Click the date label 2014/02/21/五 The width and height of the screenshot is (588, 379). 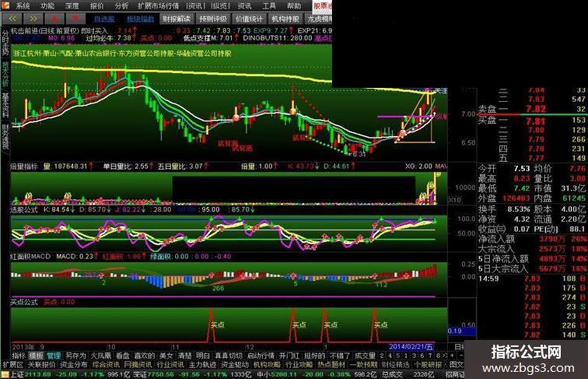411,347
